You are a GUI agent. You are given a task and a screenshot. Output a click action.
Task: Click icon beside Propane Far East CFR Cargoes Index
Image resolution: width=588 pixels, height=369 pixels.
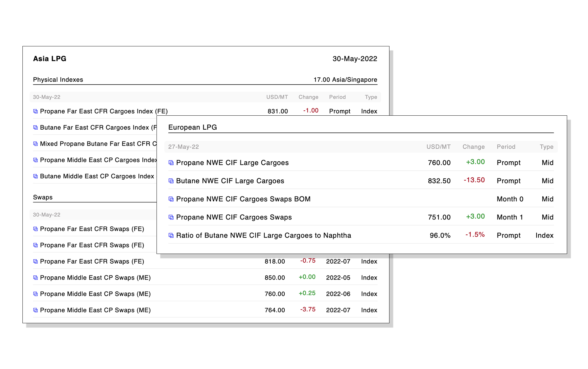[35, 111]
